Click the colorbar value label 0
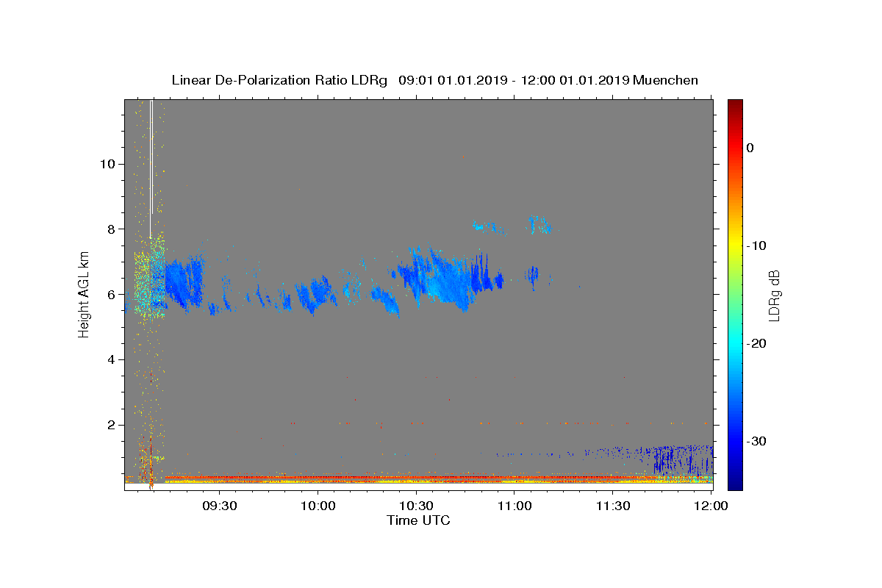Viewport: 882px width, 588px height. (x=750, y=148)
